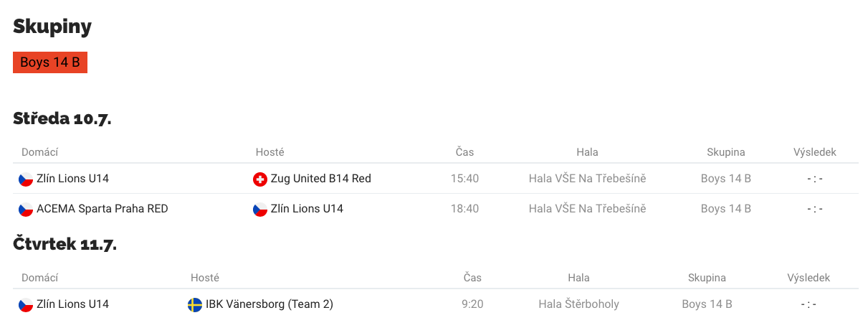Click the Hala Štěrboholy venue
868x328 pixels.
click(x=578, y=304)
